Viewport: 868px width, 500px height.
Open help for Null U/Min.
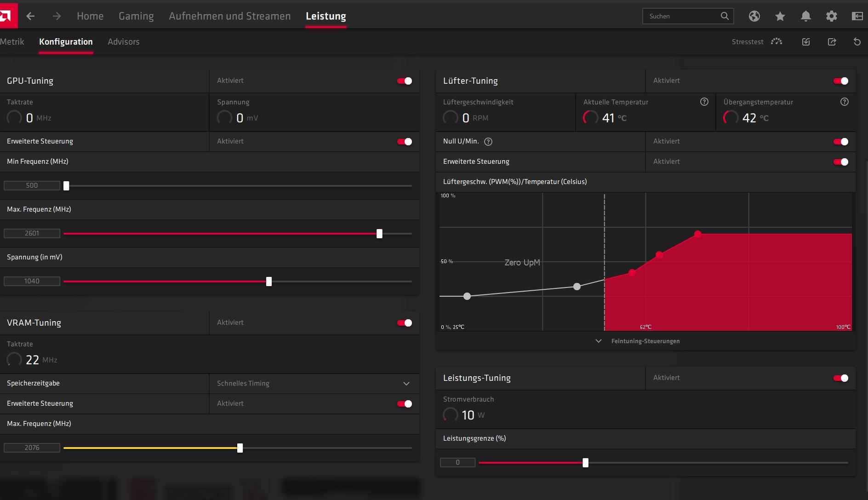(488, 142)
